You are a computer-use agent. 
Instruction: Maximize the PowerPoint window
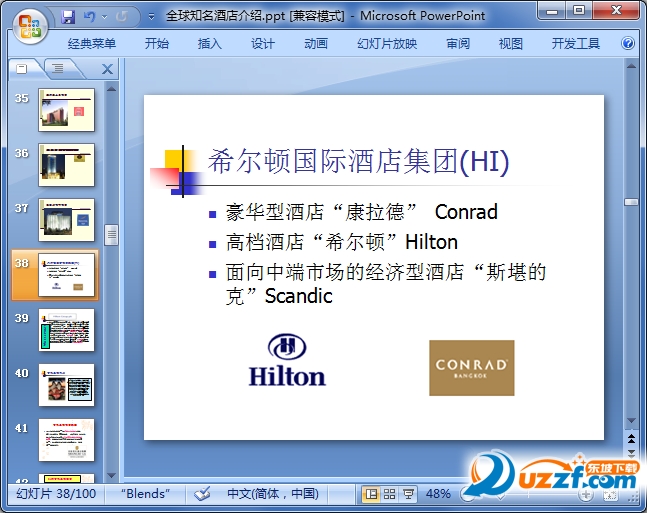coord(579,11)
